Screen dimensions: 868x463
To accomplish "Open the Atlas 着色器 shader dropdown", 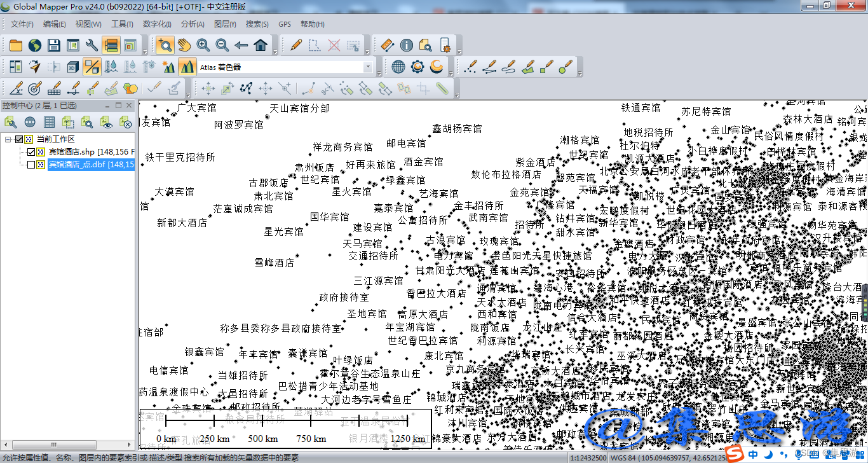I will coord(368,67).
